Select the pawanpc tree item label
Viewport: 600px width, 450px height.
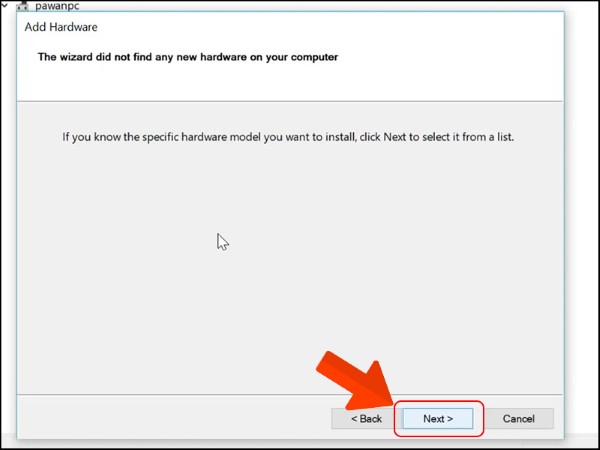tap(56, 5)
